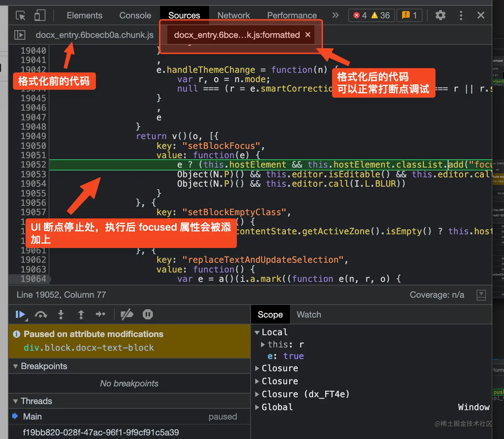
Task: Click 'e.handleThemeChange' in the code
Action: coord(205,70)
